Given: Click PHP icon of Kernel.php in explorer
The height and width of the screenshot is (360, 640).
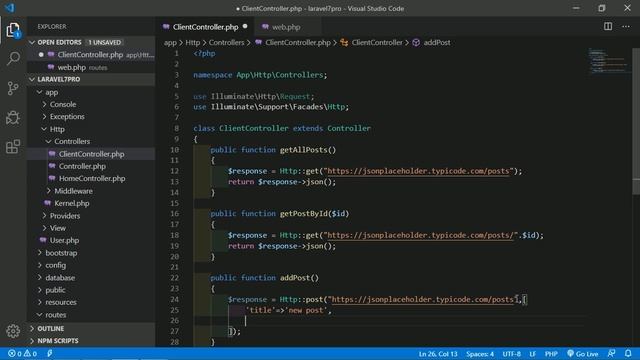Looking at the screenshot, I should click(x=48, y=203).
